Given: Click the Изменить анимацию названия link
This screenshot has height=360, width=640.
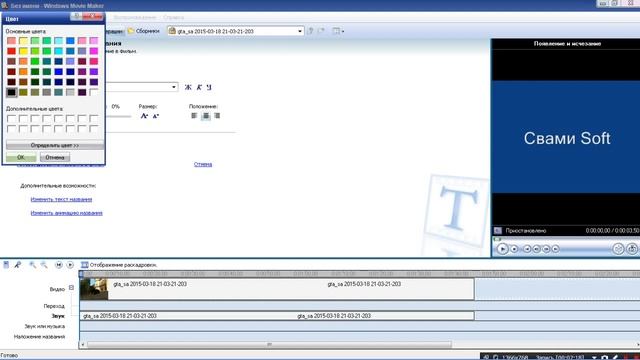Looking at the screenshot, I should tap(67, 213).
